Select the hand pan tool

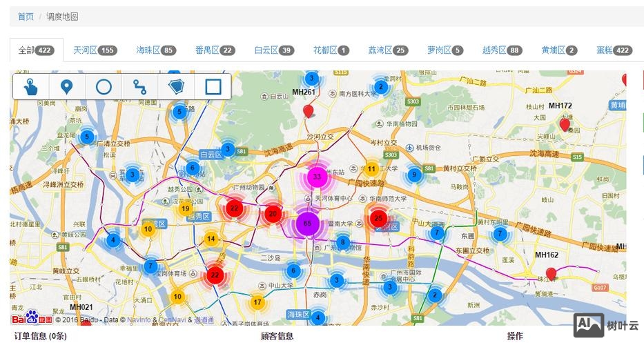point(31,87)
